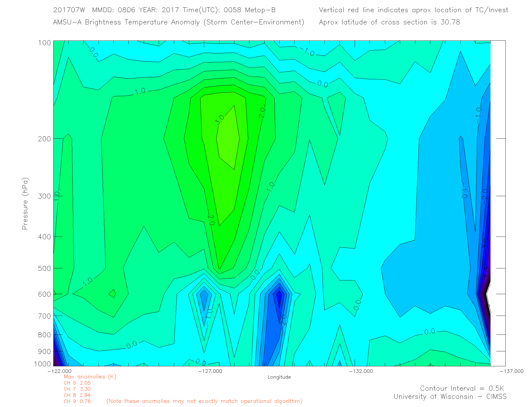Viewport: 532px width, 407px height.
Task: Click University of Wisconsin - CIMSS credit
Action: [450, 396]
